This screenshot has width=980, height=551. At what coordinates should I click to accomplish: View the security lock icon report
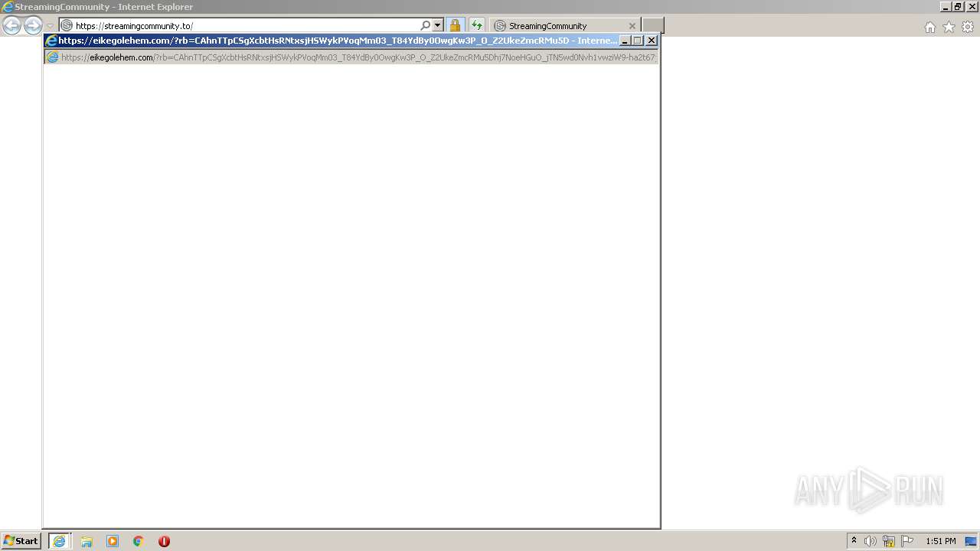point(455,25)
